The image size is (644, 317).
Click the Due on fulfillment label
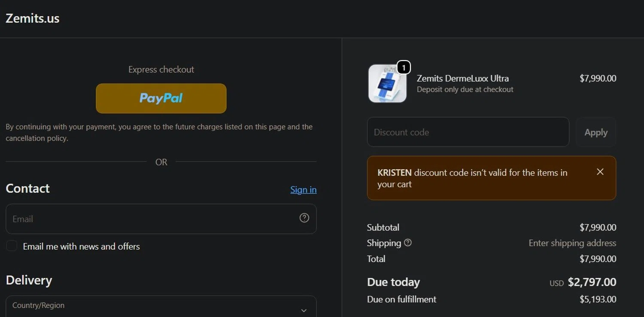coord(401,299)
